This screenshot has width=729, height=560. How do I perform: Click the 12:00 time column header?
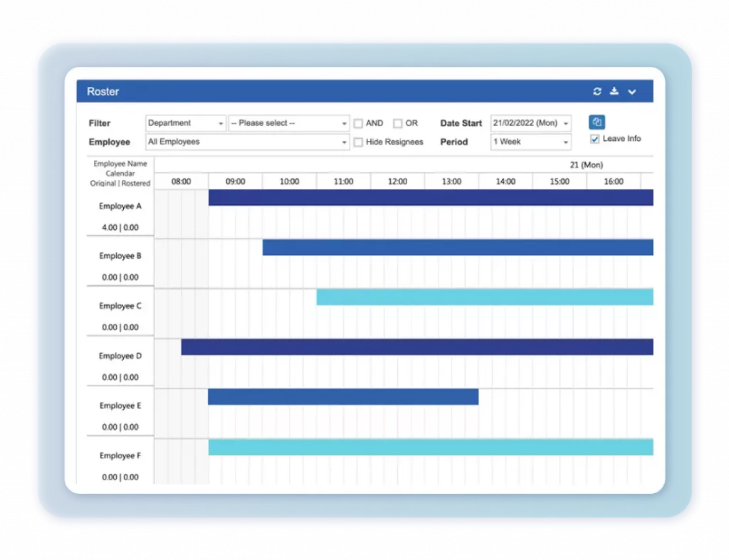[397, 181]
